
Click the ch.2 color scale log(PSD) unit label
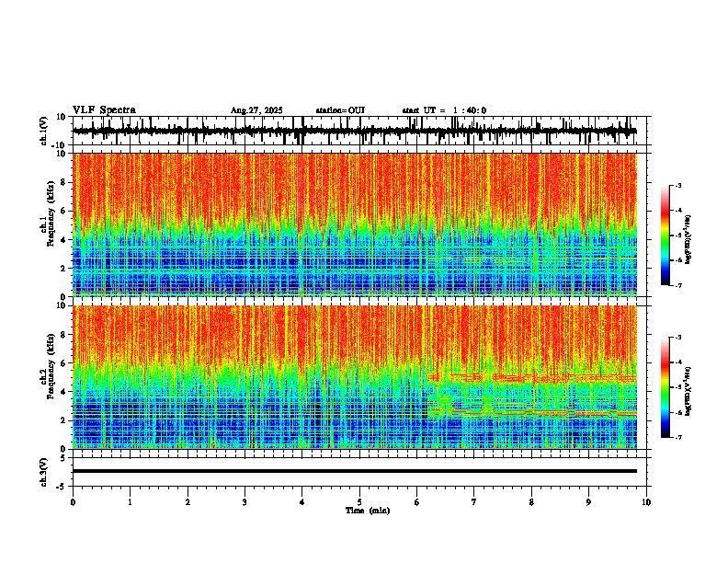[688, 391]
